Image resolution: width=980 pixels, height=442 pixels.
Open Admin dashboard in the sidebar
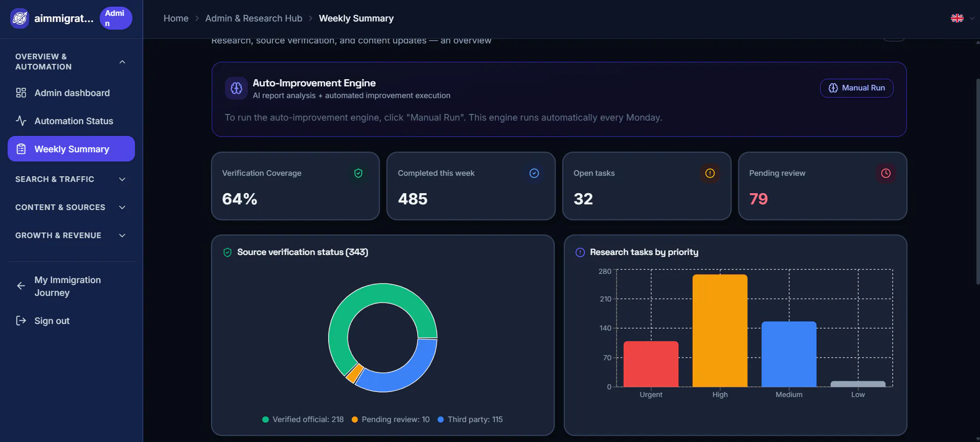click(71, 92)
